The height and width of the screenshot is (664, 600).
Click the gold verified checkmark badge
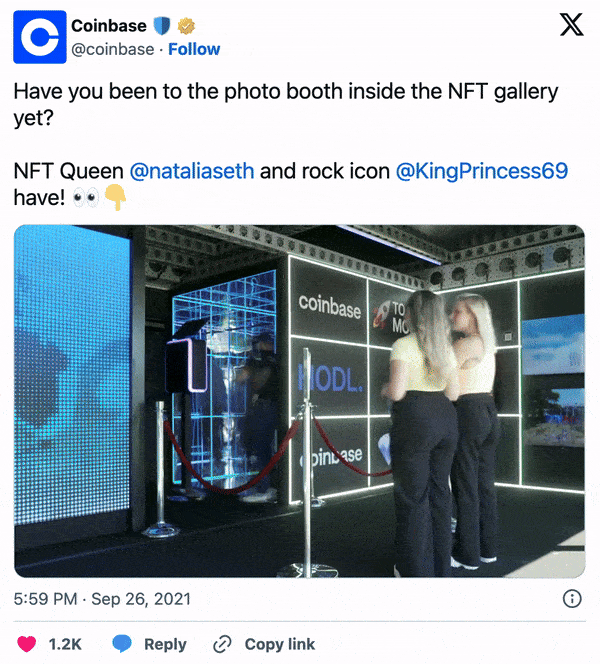pyautogui.click(x=186, y=26)
